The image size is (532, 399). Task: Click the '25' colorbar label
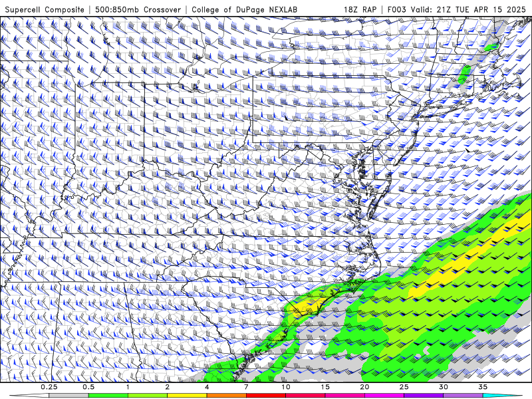[404, 387]
